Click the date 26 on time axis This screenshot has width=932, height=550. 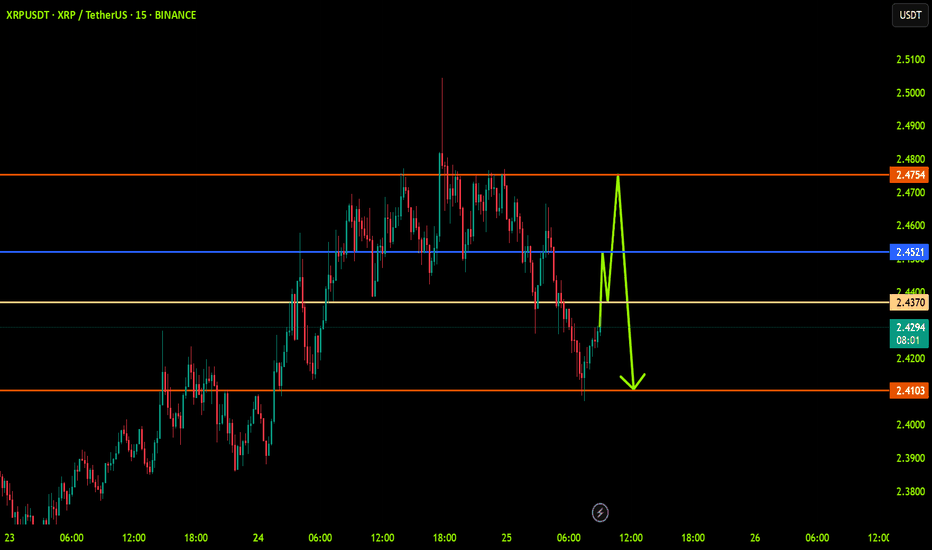point(755,538)
